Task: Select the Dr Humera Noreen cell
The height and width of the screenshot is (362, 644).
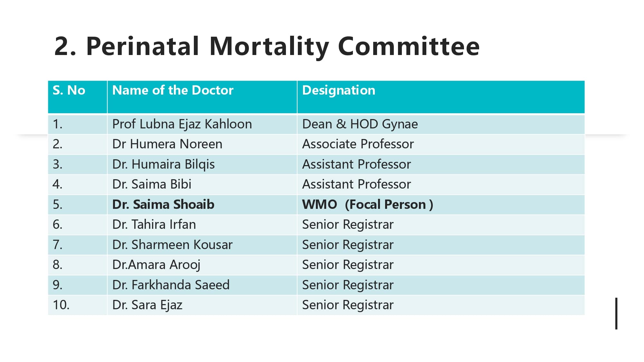Action: tap(202, 144)
